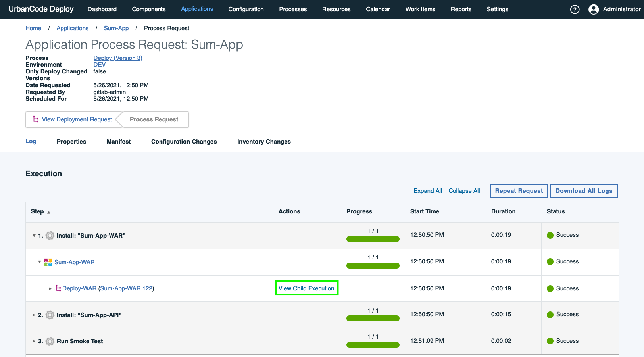Click the Success status dot for Install Sum-App-API
The image size is (644, 357).
[550, 315]
